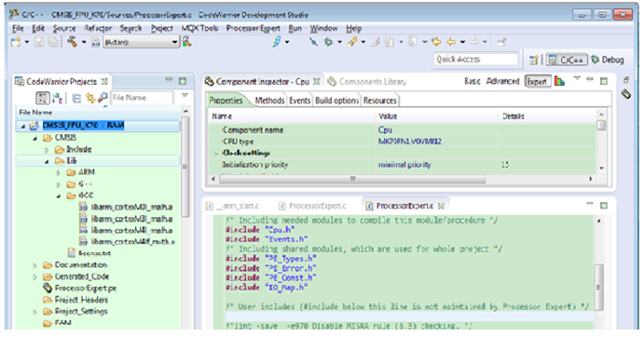Switch inspector to Basic view
644x337 pixels.
[x=473, y=81]
